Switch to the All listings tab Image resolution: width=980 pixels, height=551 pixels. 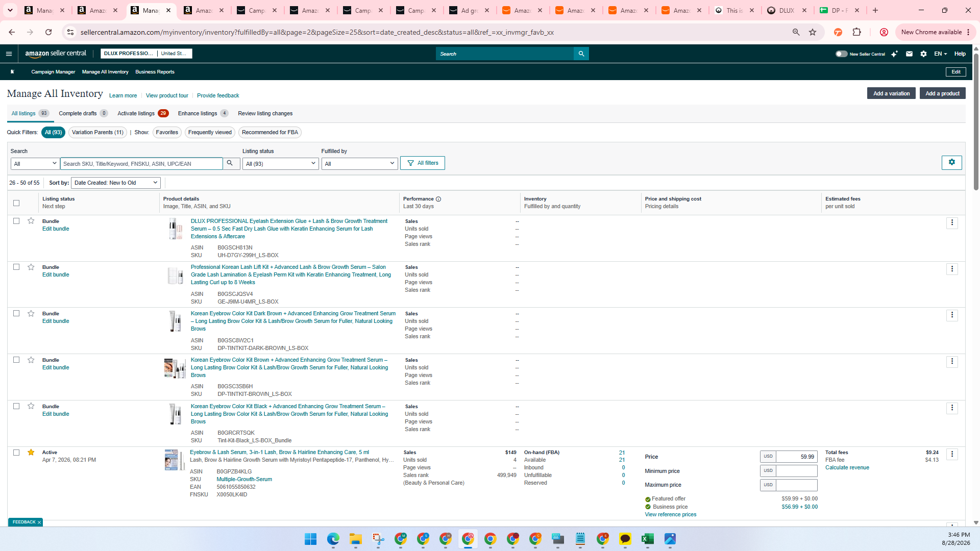pos(30,113)
